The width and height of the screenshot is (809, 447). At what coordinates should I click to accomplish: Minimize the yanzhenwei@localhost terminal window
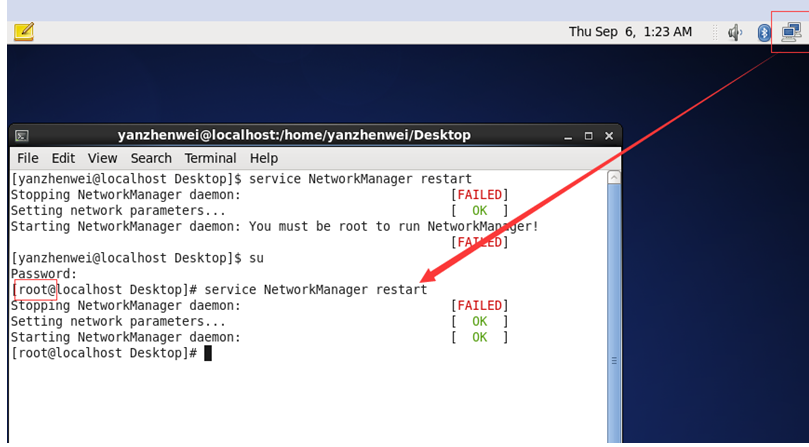[568, 136]
